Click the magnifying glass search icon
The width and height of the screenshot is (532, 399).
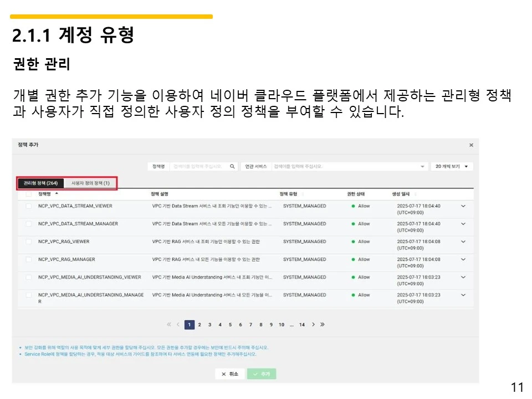232,167
